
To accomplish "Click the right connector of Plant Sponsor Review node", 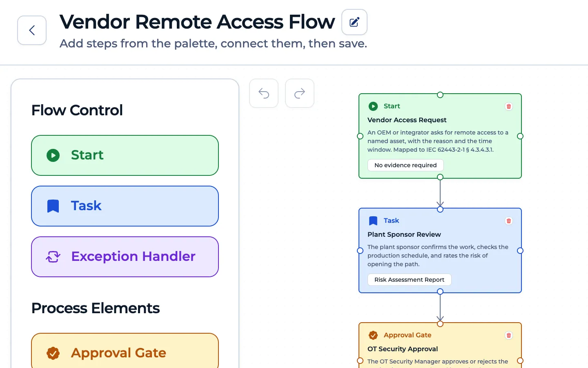I will 520,251.
